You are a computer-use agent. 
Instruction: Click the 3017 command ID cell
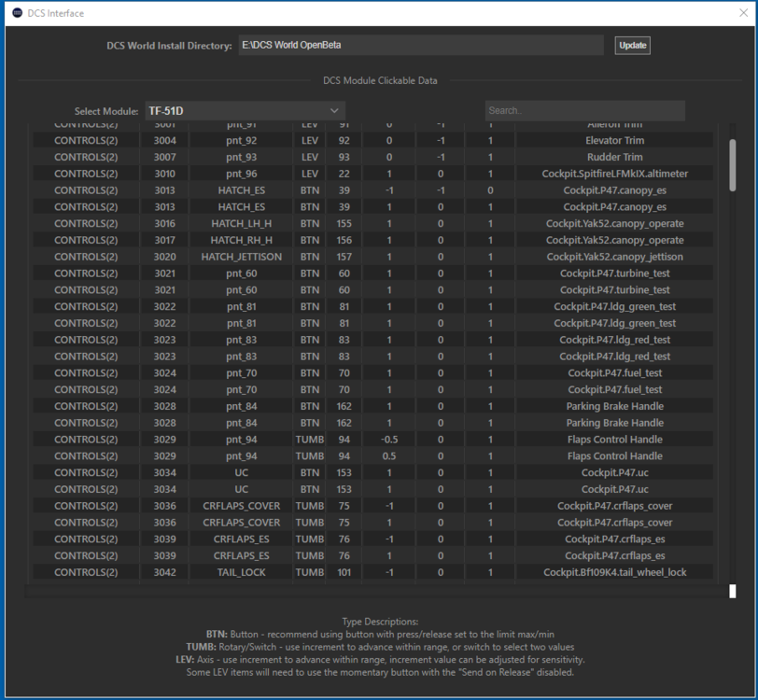point(165,240)
